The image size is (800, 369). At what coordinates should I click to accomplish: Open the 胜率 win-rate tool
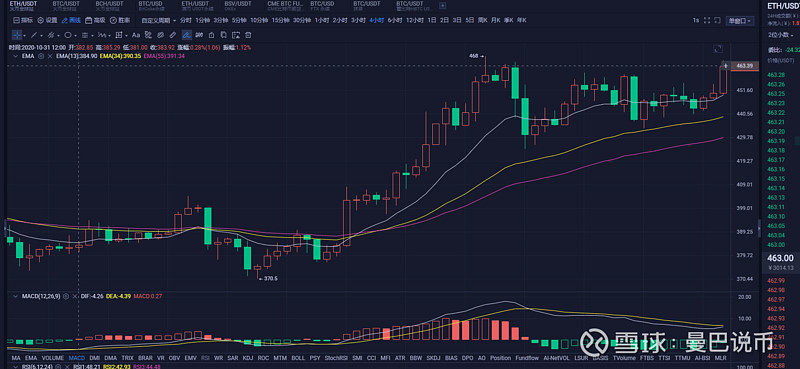pos(119,20)
